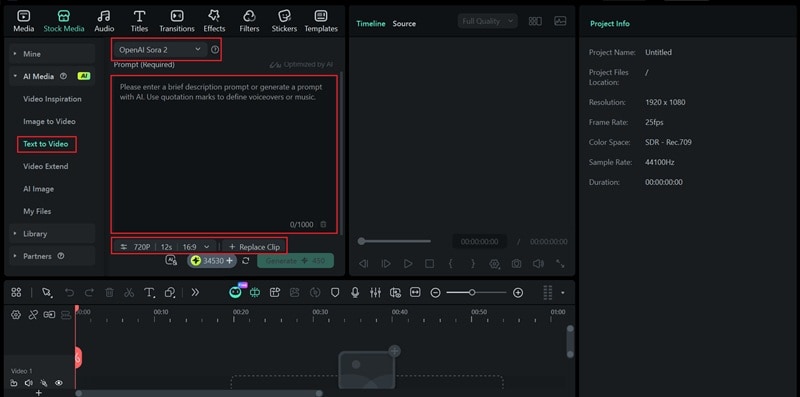Click the Redo arrow
The image size is (800, 397).
click(x=89, y=292)
